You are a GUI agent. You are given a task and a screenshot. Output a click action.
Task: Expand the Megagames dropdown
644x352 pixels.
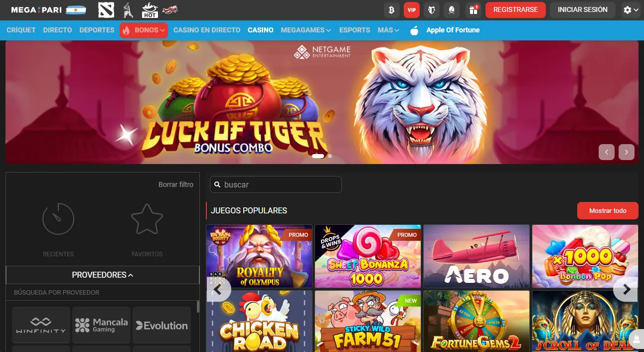click(x=305, y=30)
